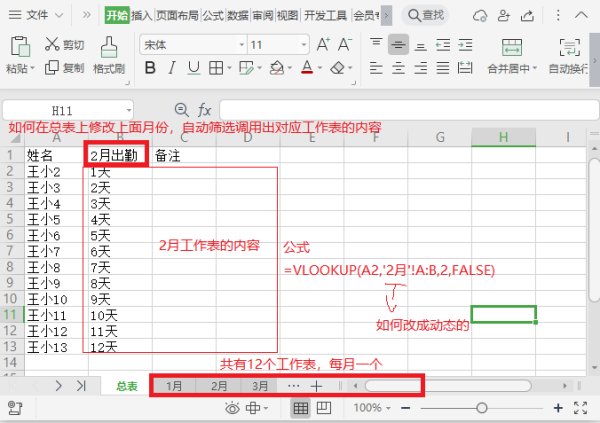Jump to last sheet arrow
The width and height of the screenshot is (600, 423).
tap(81, 386)
